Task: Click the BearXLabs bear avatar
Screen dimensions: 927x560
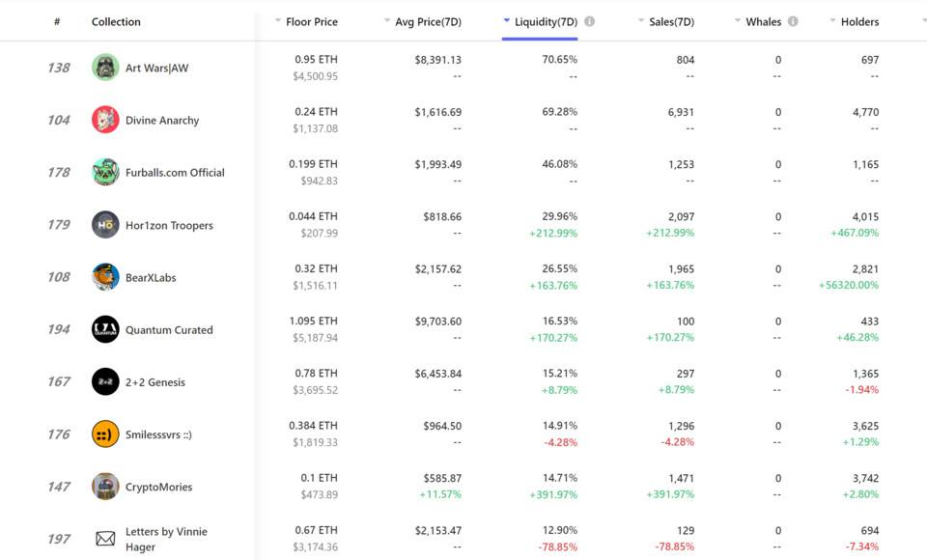Action: tap(105, 277)
